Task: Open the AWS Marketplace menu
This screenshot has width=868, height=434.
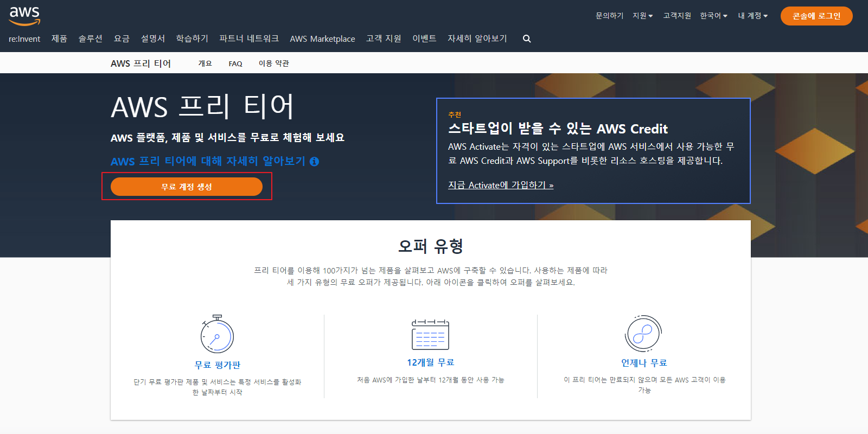Action: point(322,39)
